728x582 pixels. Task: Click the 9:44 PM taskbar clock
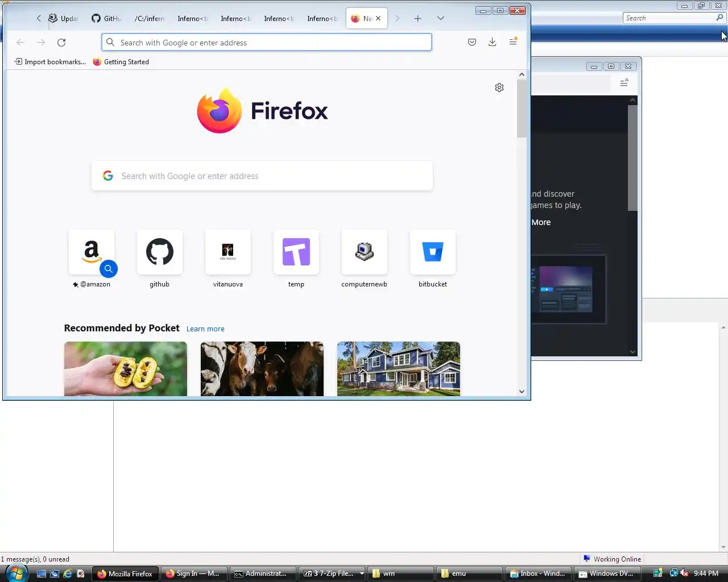click(x=706, y=573)
